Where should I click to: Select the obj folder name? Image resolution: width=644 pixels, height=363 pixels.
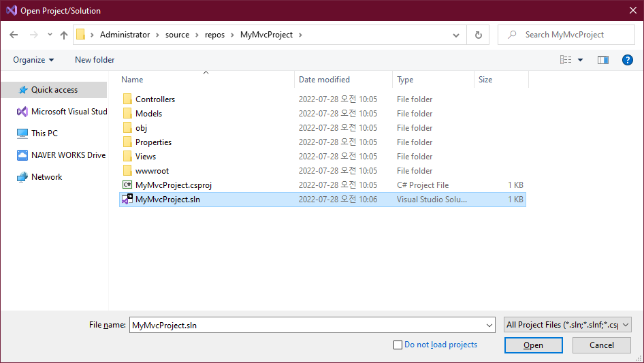click(x=142, y=128)
